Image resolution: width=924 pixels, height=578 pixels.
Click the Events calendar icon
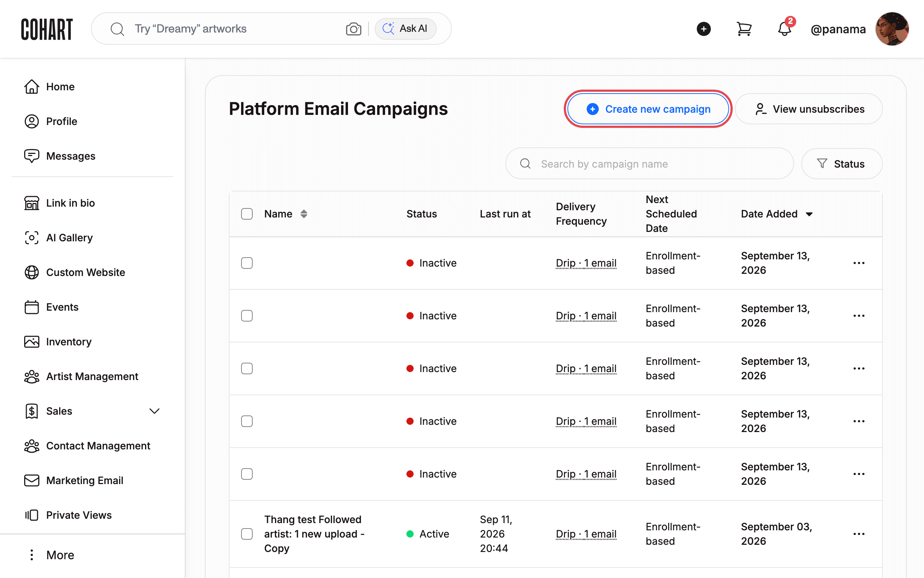(32, 307)
